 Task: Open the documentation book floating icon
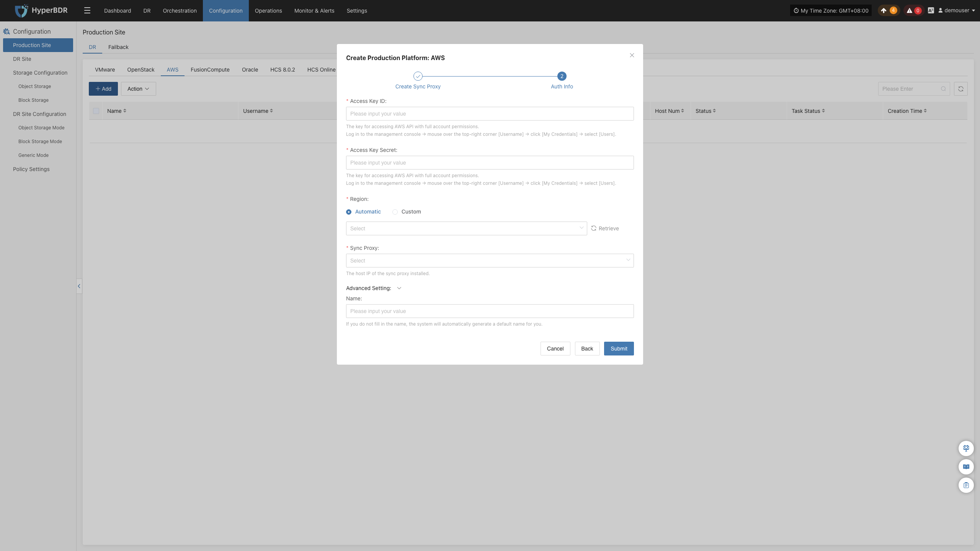coord(966,466)
